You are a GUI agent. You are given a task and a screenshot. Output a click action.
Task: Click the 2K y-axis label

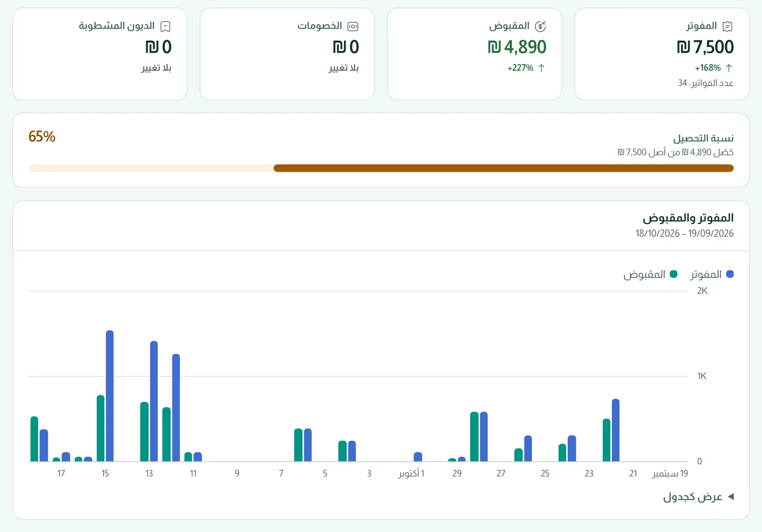[x=702, y=291]
